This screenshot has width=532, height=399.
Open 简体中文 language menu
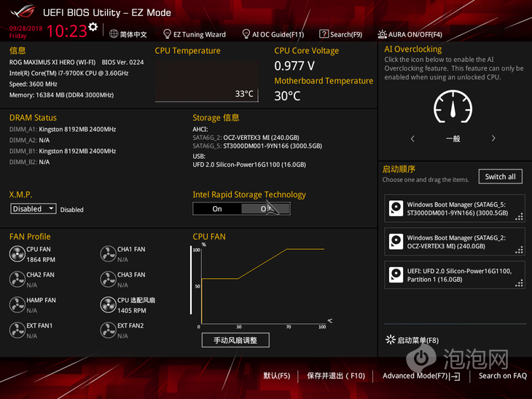coord(128,34)
